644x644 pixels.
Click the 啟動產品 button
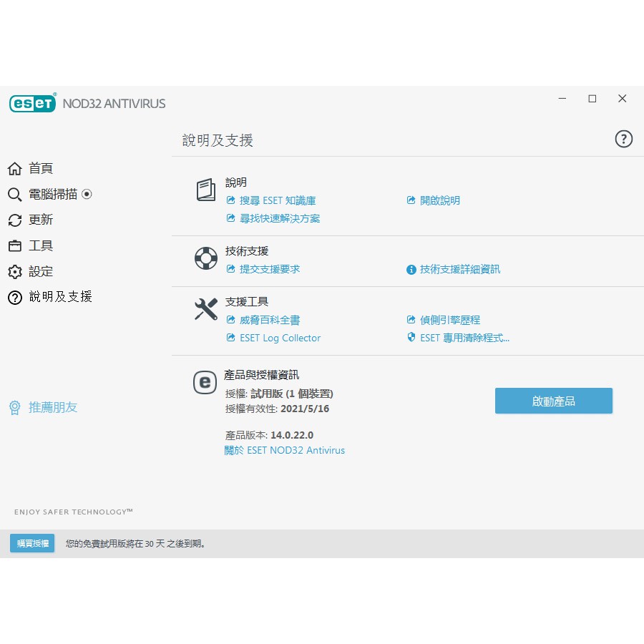click(x=554, y=401)
